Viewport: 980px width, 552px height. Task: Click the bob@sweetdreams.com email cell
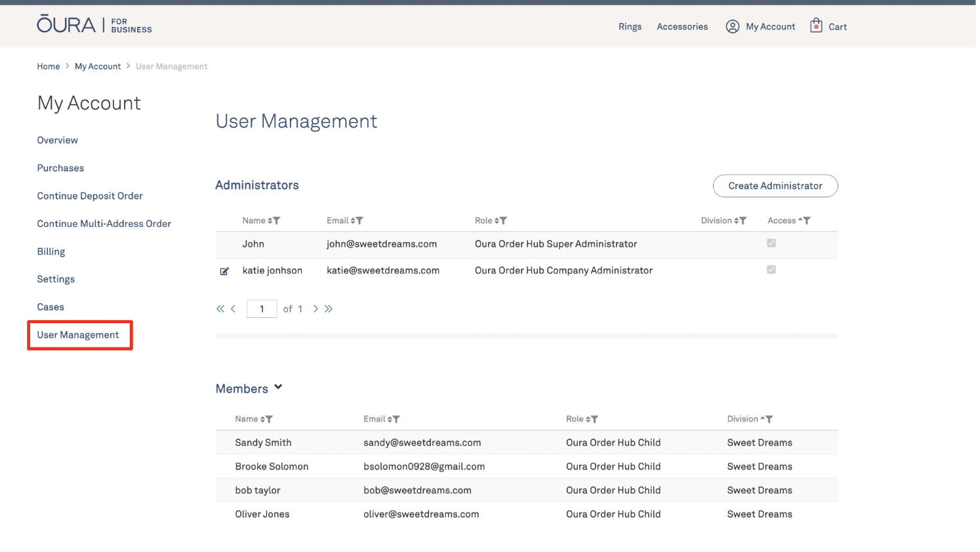click(417, 490)
